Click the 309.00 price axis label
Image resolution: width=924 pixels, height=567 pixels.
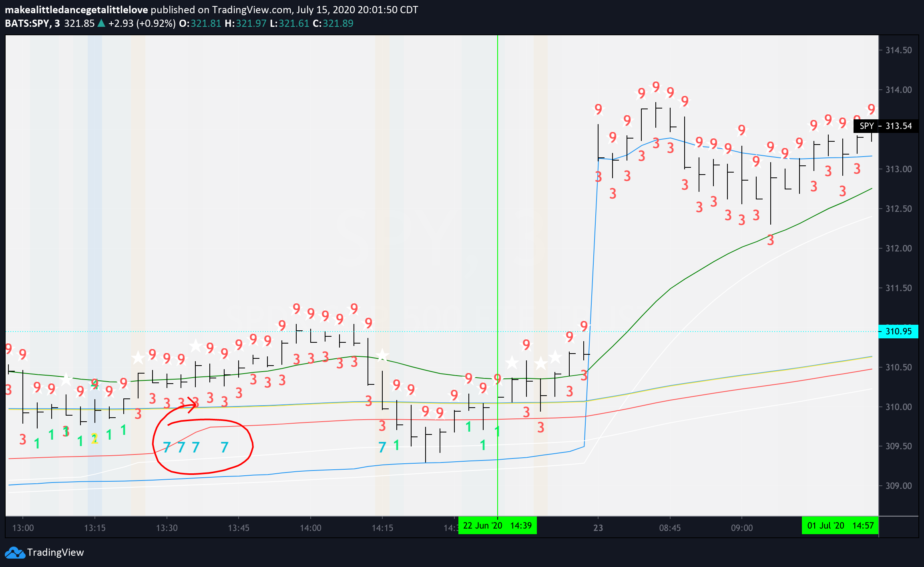[898, 486]
